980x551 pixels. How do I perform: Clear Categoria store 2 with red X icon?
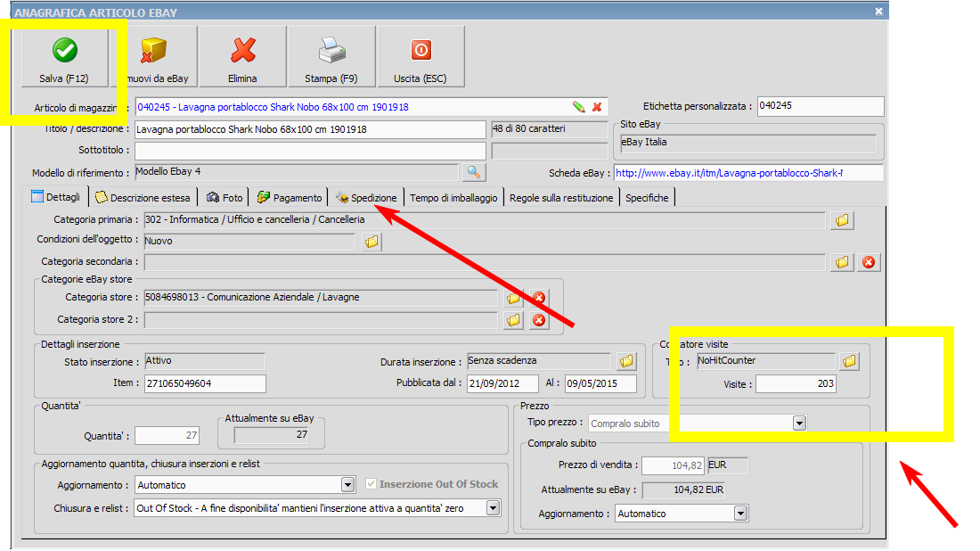(x=539, y=320)
